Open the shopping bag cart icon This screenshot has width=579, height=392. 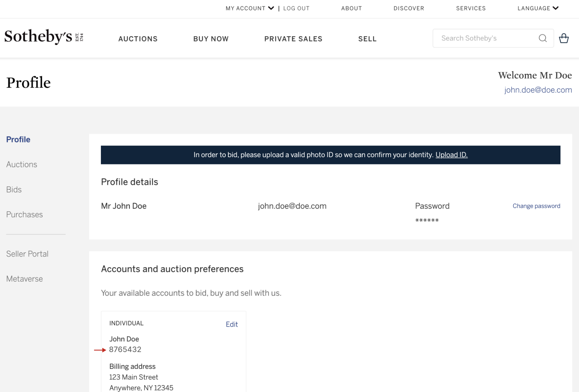click(563, 38)
